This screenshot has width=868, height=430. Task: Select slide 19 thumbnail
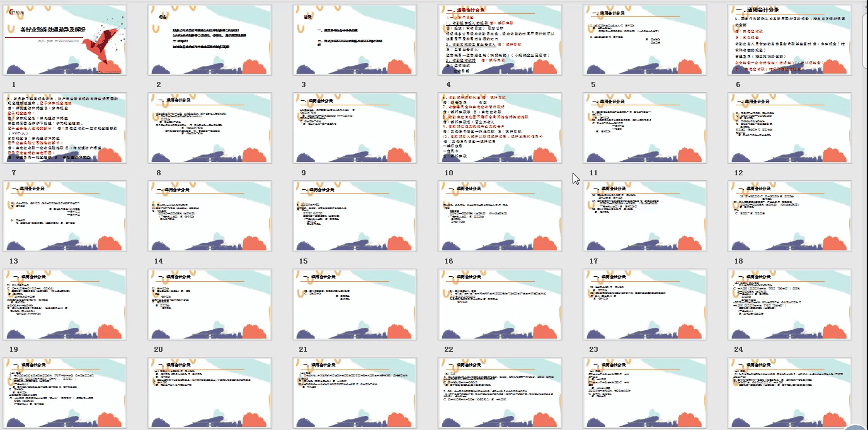click(65, 305)
